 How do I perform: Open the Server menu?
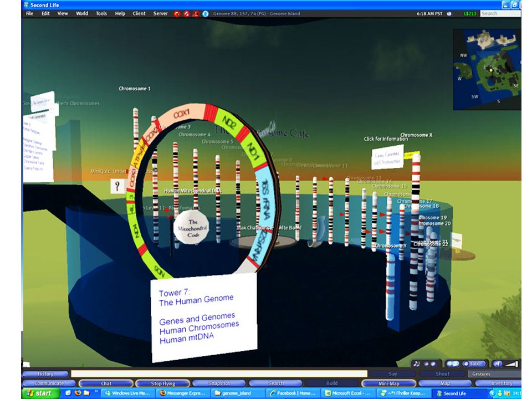pos(161,13)
